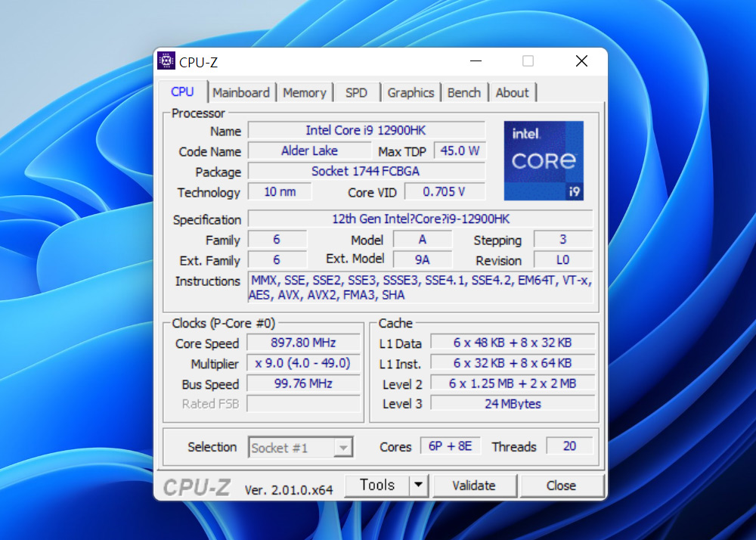756x540 pixels.
Task: Click the Technology value 10 nm
Action: point(280,191)
